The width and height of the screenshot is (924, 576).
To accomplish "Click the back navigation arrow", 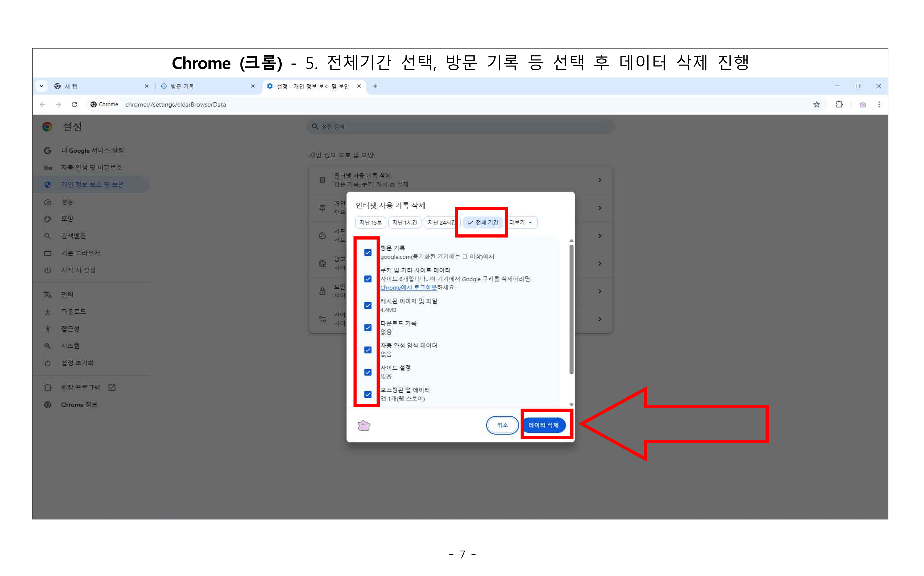I will tap(43, 104).
